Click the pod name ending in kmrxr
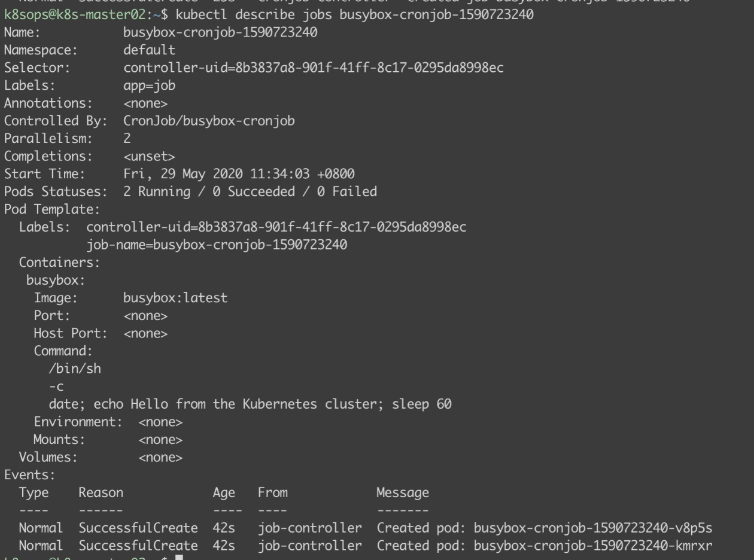 click(x=592, y=546)
